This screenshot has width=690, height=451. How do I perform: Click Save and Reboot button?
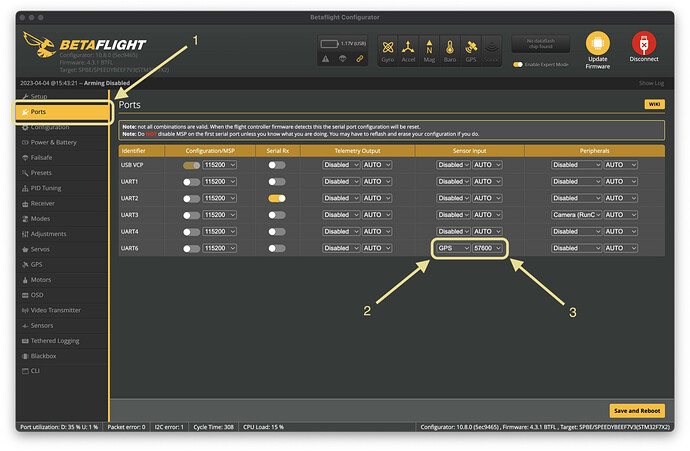point(637,411)
